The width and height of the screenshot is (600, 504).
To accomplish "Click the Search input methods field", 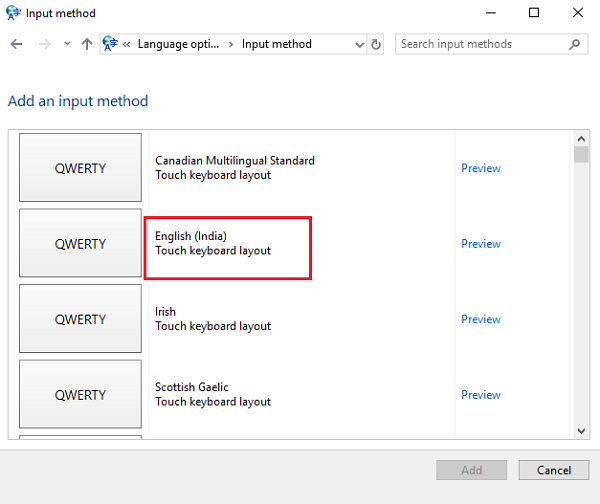I will click(x=480, y=44).
